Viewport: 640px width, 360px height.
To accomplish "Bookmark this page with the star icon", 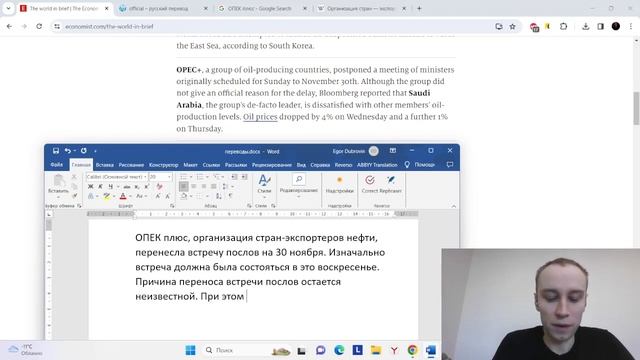I will point(512,26).
